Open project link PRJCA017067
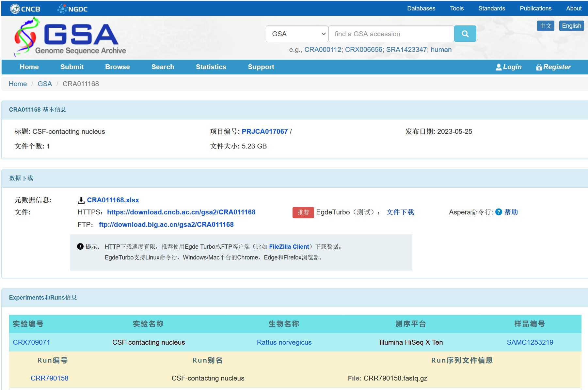Image resolution: width=588 pixels, height=390 pixels. point(264,132)
